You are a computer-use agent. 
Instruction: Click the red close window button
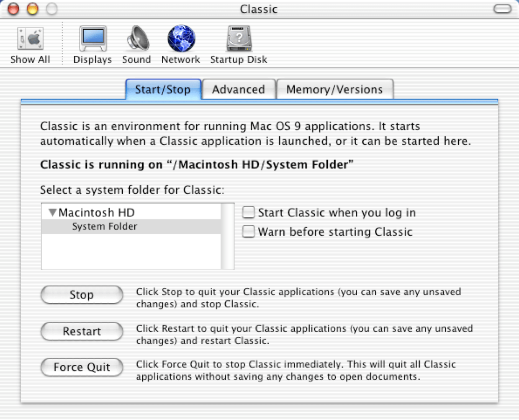13,9
